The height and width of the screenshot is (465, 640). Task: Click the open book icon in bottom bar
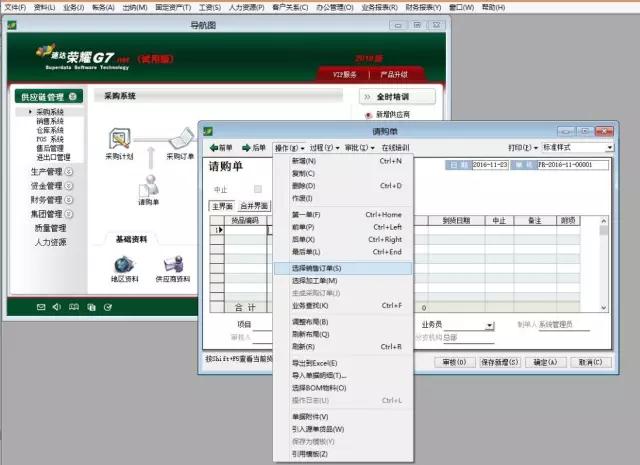(74, 307)
